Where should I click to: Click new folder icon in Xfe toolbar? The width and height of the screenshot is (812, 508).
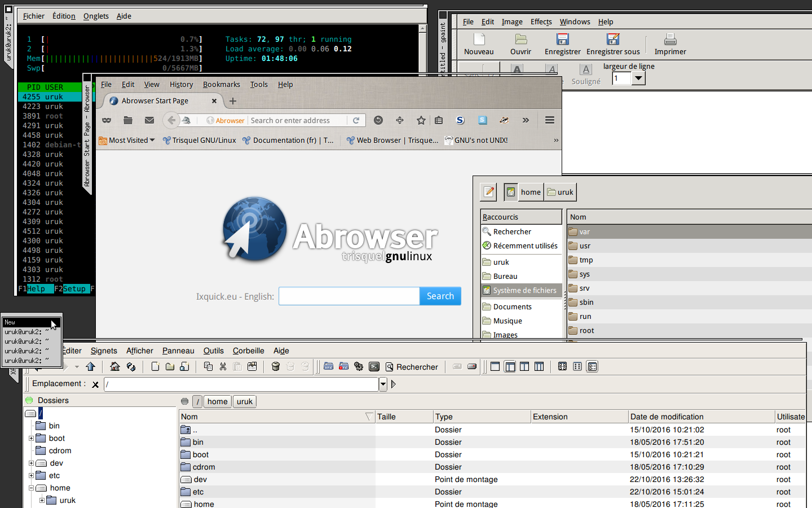point(170,367)
